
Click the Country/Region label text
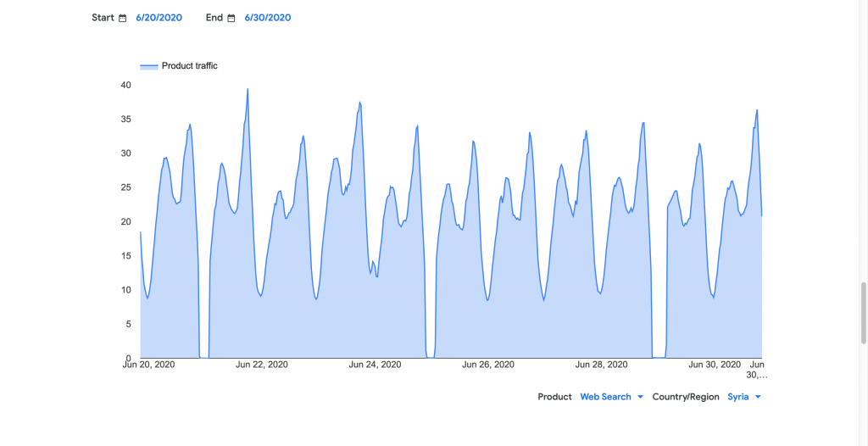[686, 397]
